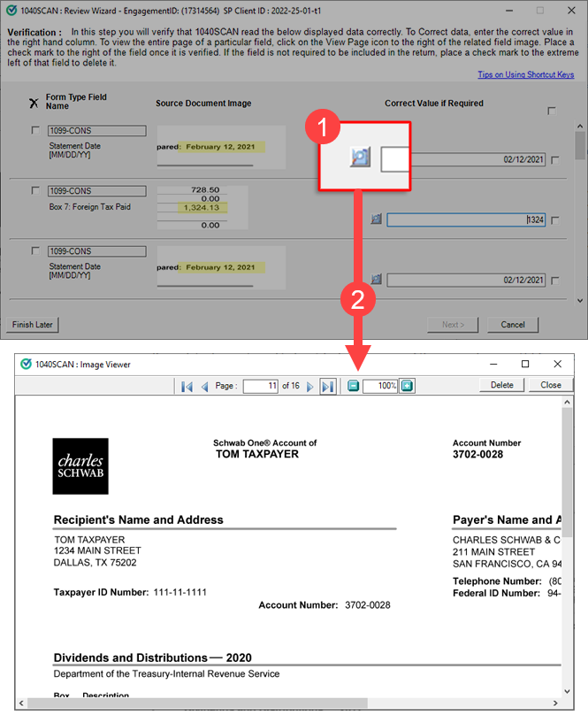Click Finish Later button
The height and width of the screenshot is (715, 588).
pos(33,325)
